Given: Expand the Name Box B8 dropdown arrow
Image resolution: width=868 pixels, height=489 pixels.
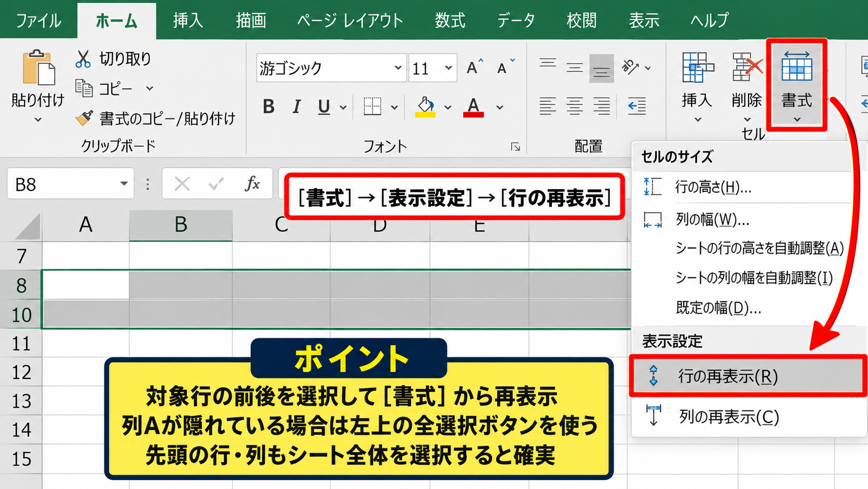Looking at the screenshot, I should (124, 183).
